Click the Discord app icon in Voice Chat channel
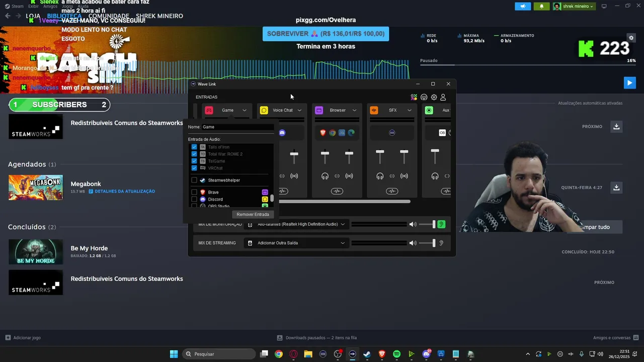 (282, 133)
